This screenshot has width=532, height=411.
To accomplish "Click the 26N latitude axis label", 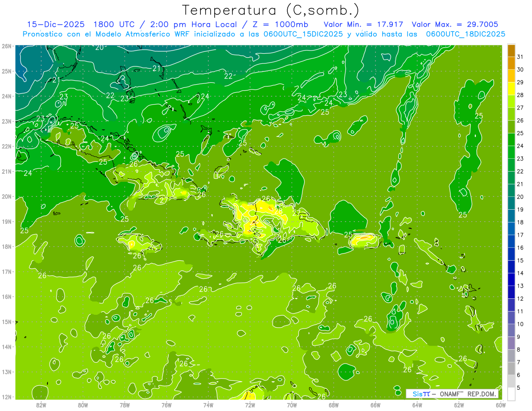I will pos(7,46).
